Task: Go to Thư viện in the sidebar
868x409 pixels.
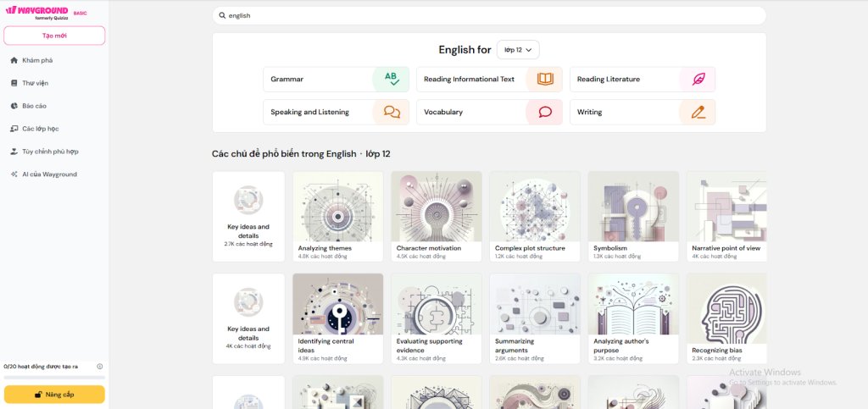Action: coord(36,83)
